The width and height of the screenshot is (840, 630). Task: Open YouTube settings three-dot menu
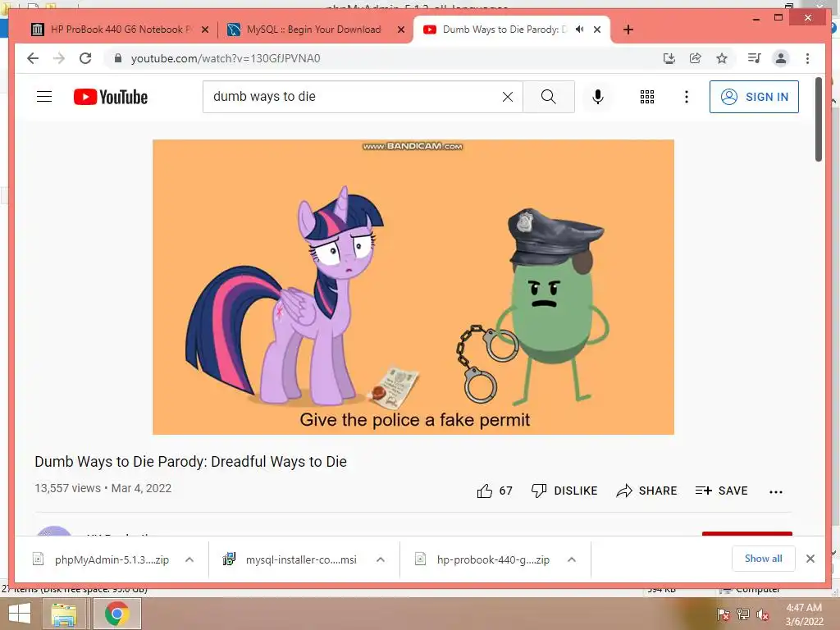point(687,97)
